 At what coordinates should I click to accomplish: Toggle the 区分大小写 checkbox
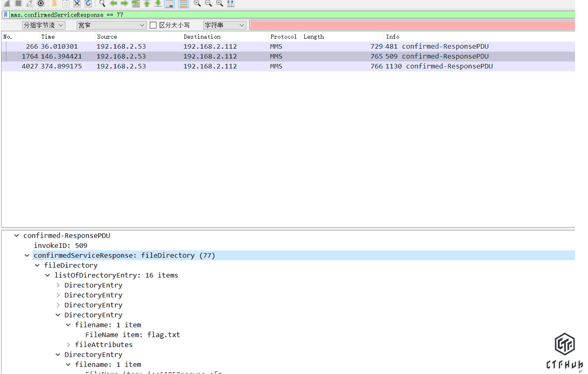pos(153,25)
